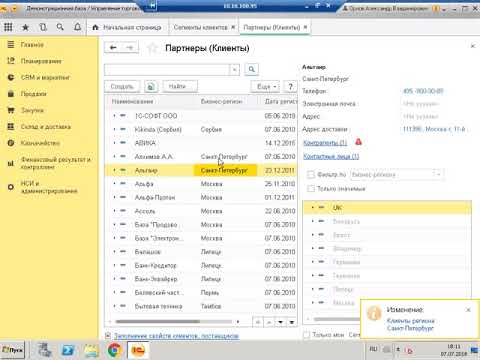Click the Финансовый результат chart icon in the sidebar

pyautogui.click(x=11, y=163)
